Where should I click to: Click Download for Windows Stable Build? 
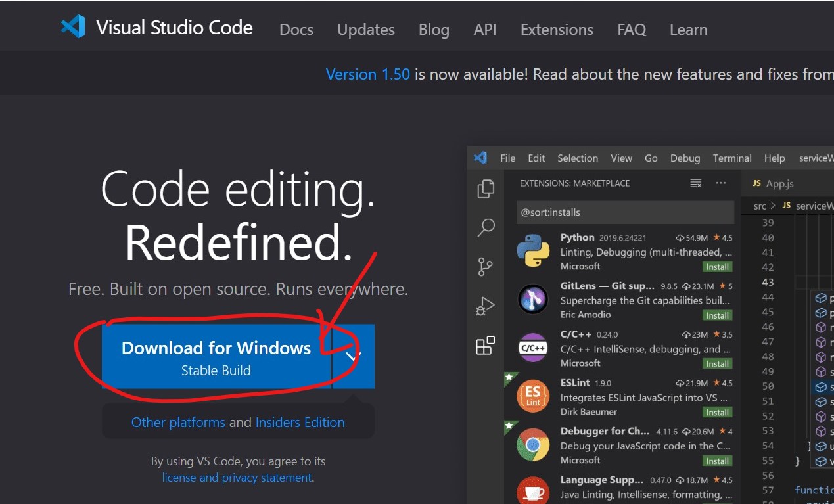click(x=216, y=356)
